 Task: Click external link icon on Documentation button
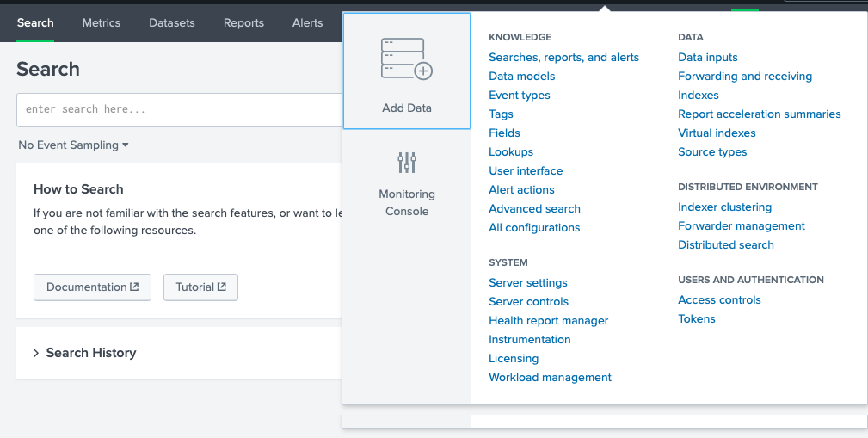click(x=134, y=287)
